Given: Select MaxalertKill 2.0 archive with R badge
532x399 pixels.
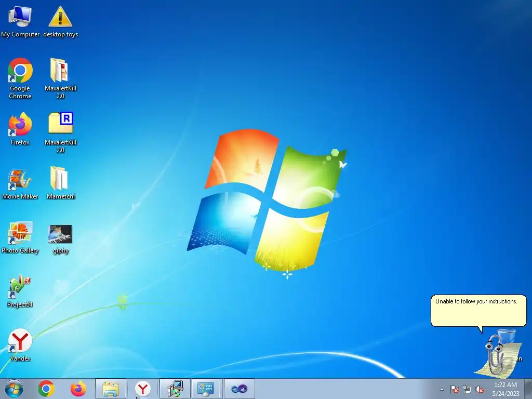Looking at the screenshot, I should click(60, 132).
